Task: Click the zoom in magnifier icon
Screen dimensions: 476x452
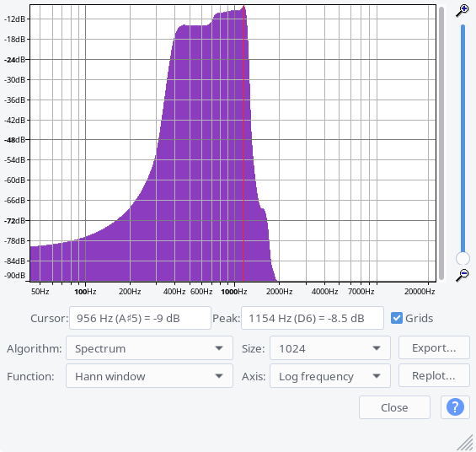Action: (x=463, y=11)
